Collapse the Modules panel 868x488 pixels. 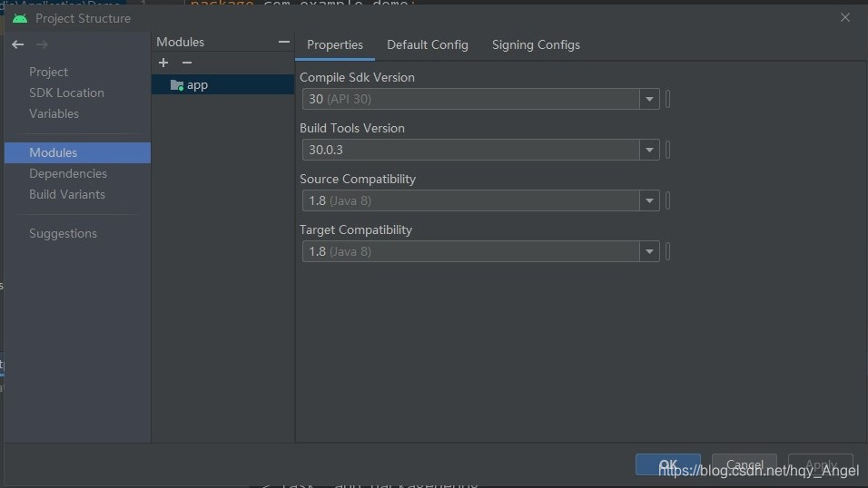coord(284,42)
